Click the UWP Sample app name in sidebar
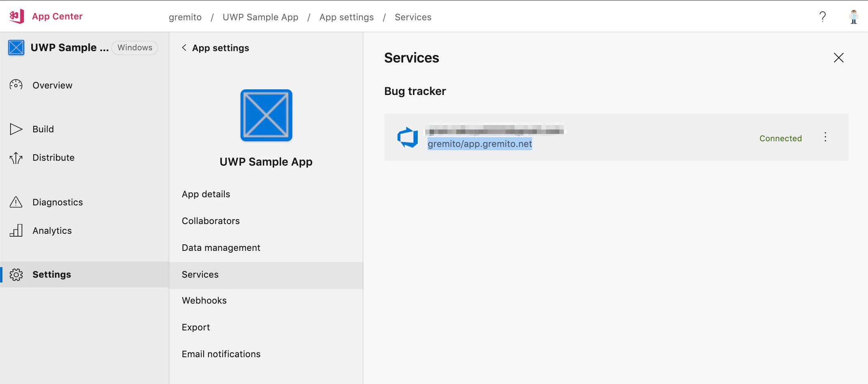This screenshot has height=384, width=868. coord(70,47)
